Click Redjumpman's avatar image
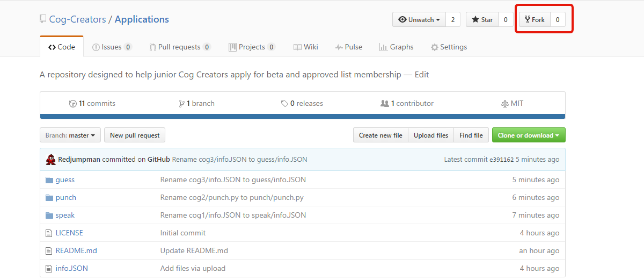The height and width of the screenshot is (280, 644). pos(51,160)
